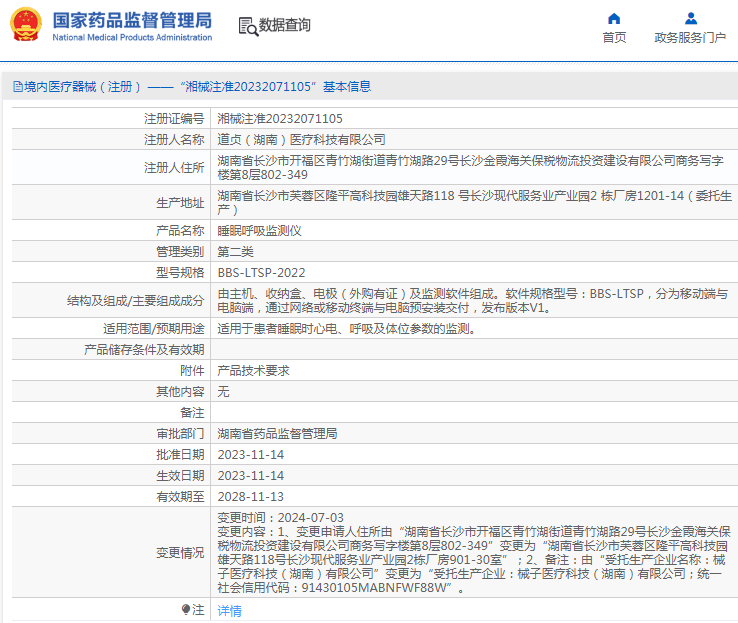Click the national emblem logo
738x623 pixels.
click(x=25, y=25)
